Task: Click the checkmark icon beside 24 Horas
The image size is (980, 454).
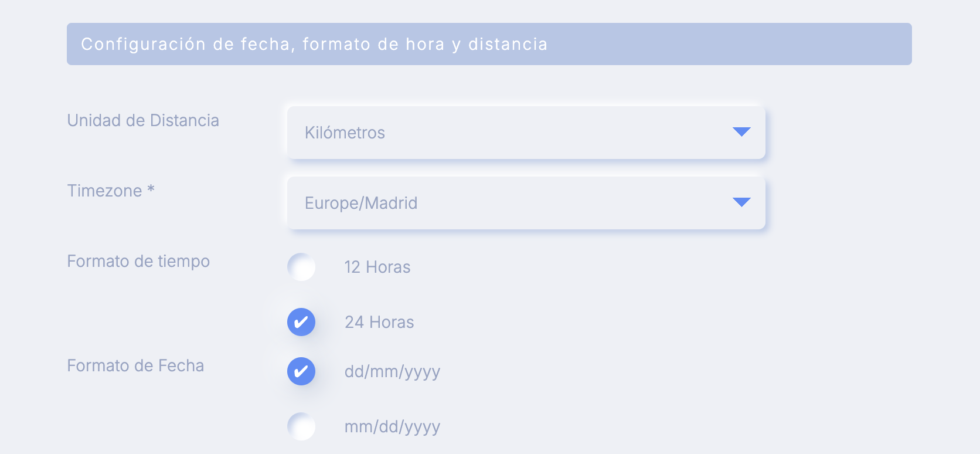Action: 301,322
